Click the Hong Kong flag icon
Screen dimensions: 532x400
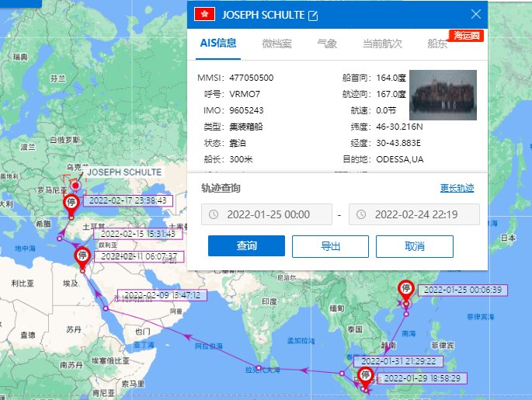[206, 15]
